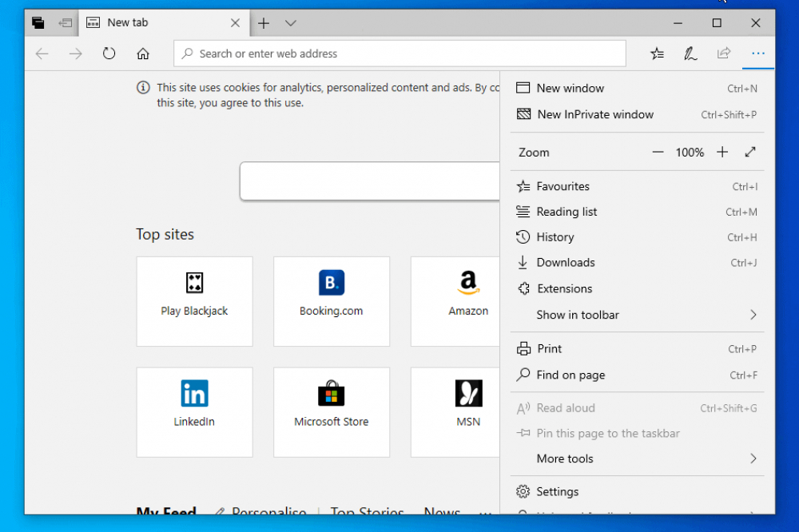Open the tab list chevron next to tabs
This screenshot has width=799, height=532.
291,22
